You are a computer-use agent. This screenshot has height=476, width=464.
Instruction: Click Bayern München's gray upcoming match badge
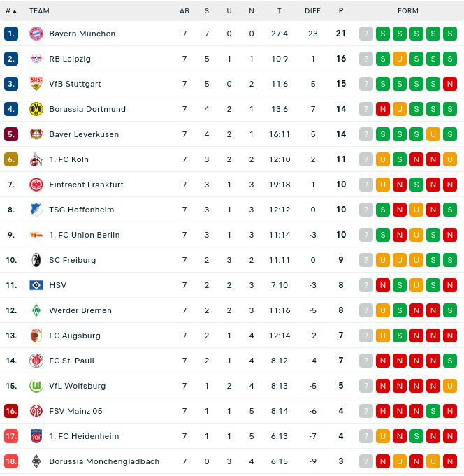pyautogui.click(x=366, y=34)
